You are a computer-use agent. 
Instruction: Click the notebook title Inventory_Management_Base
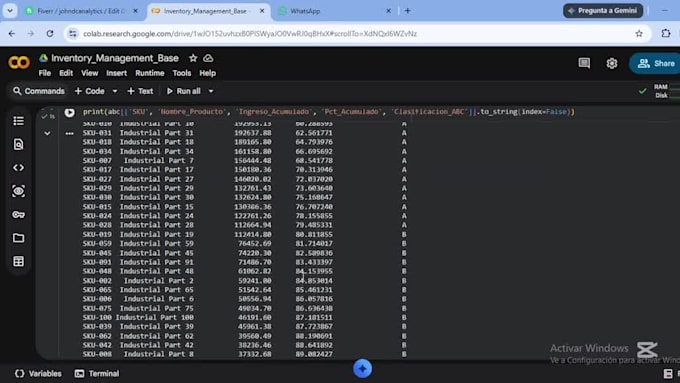pyautogui.click(x=115, y=58)
